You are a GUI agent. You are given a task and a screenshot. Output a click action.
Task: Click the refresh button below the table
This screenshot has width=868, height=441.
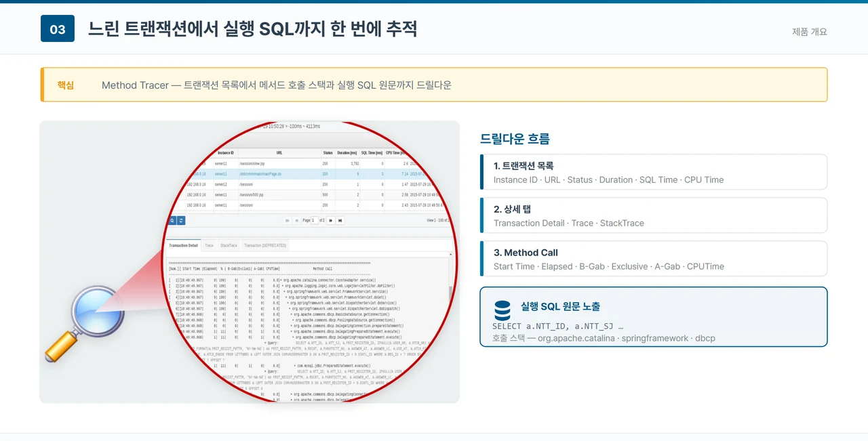click(x=181, y=220)
